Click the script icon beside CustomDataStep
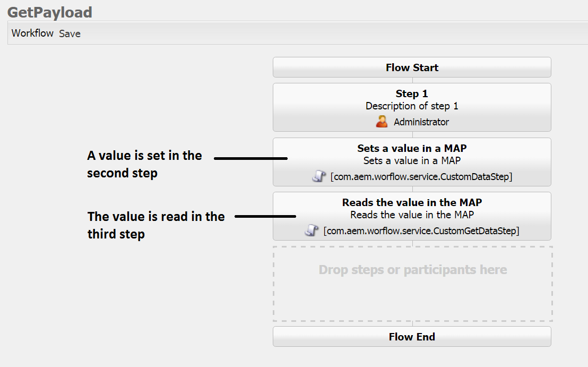588x367 pixels. [318, 176]
